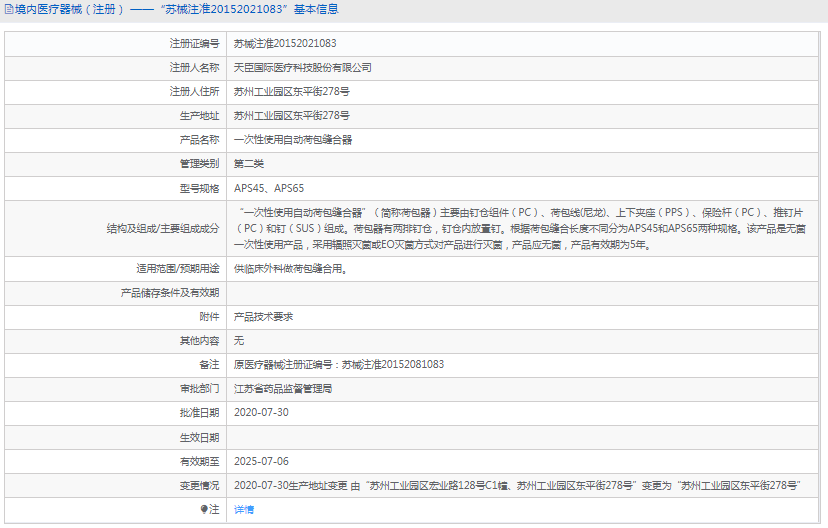Click intended use 供临床外科做荷包缝合用
This screenshot has height=528, width=828.
[x=290, y=269]
